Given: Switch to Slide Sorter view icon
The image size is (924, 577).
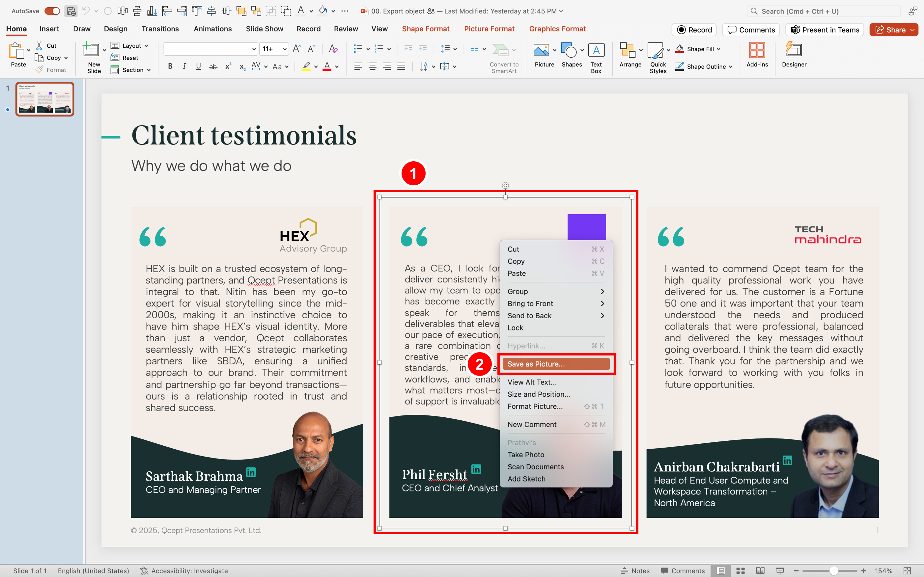Looking at the screenshot, I should click(740, 570).
